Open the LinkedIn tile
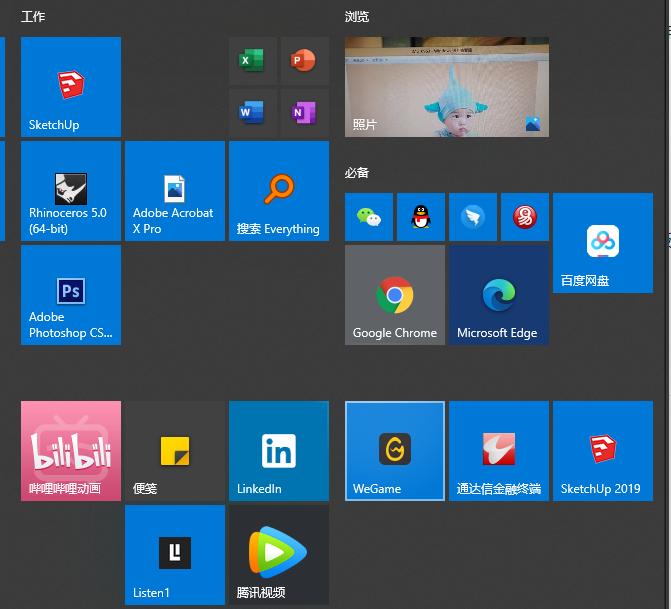This screenshot has height=609, width=671. click(x=279, y=451)
